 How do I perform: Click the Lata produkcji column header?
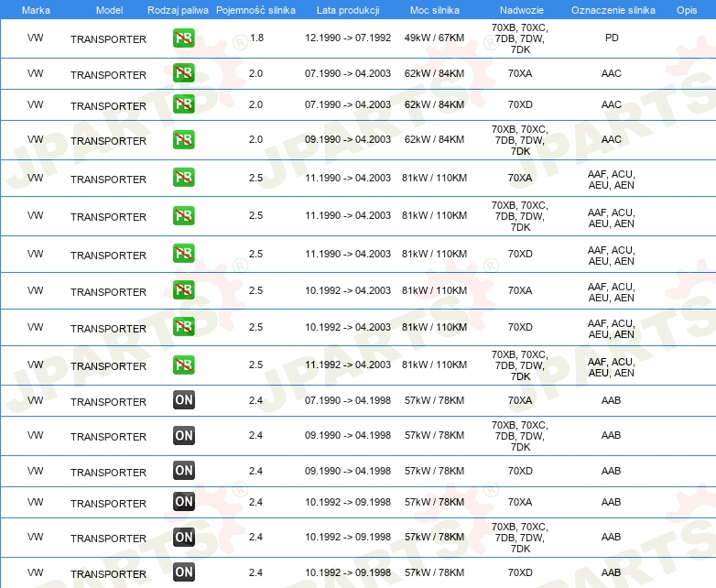point(348,10)
